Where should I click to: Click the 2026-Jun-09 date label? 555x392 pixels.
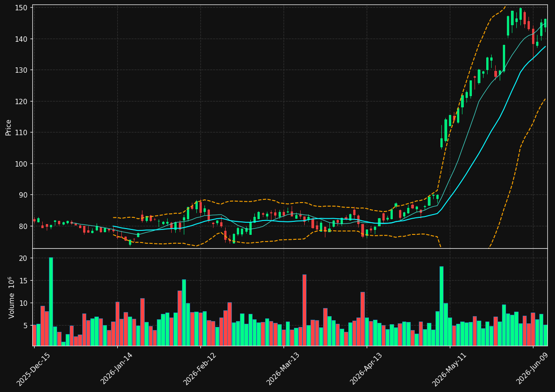(533, 369)
